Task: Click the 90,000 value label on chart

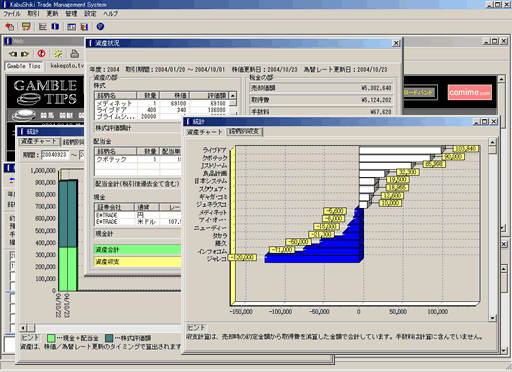Action: click(453, 157)
